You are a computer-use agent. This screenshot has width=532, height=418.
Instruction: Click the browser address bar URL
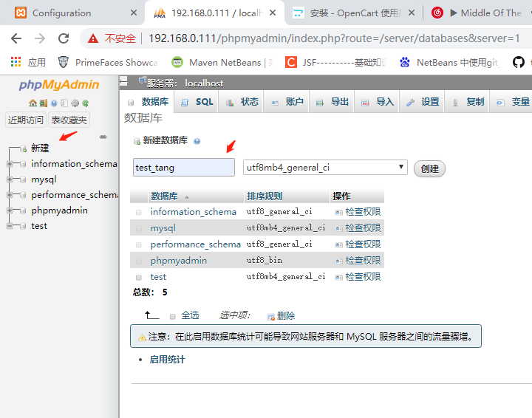pos(334,38)
